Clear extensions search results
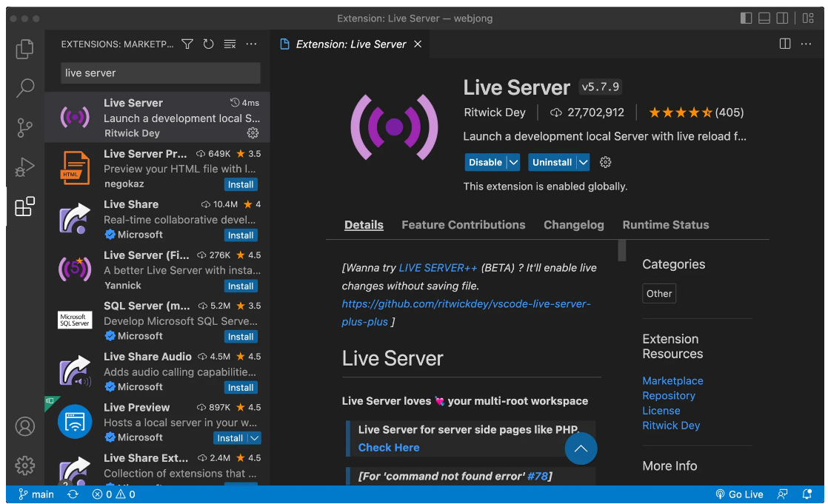Viewport: 828px width, 504px height. point(230,44)
